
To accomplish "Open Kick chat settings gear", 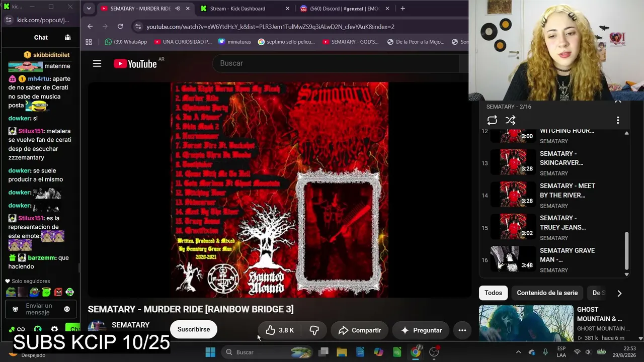I will (54, 329).
